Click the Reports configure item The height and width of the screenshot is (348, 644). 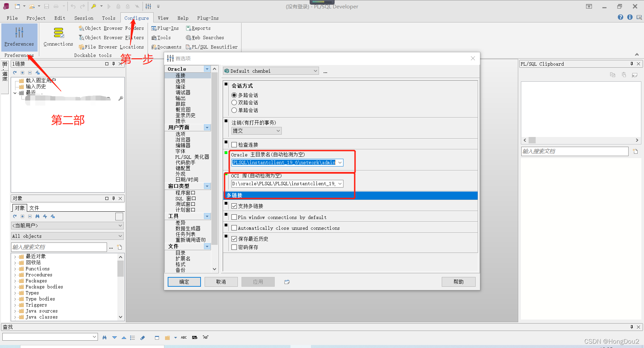(198, 28)
